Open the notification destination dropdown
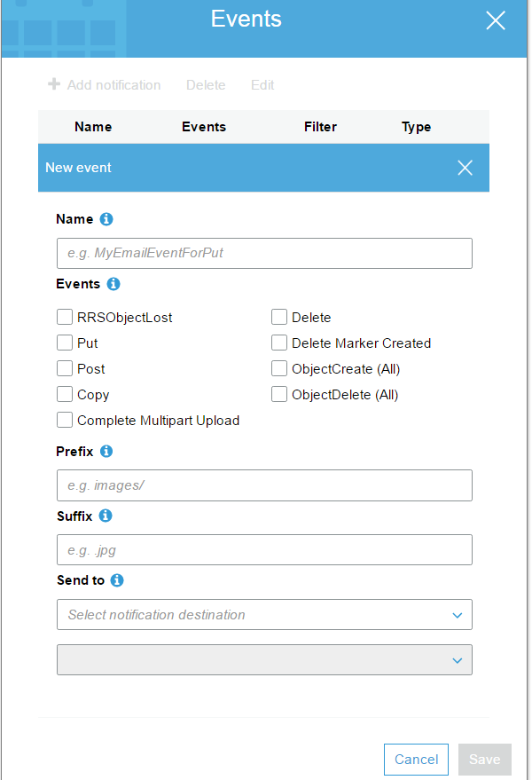The height and width of the screenshot is (780, 532). (264, 614)
